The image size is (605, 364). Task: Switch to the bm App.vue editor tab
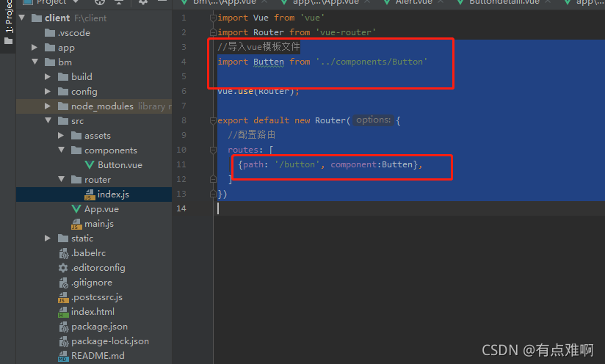(x=225, y=2)
